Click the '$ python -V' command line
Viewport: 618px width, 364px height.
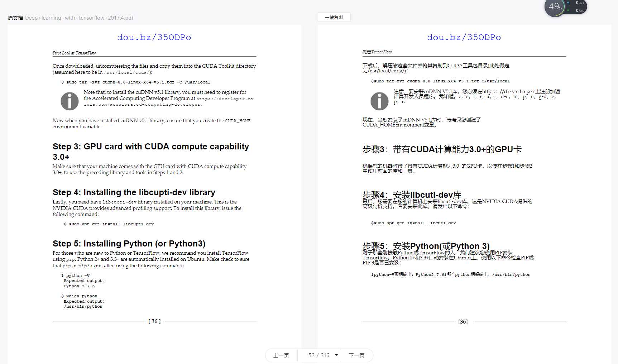pyautogui.click(x=76, y=276)
